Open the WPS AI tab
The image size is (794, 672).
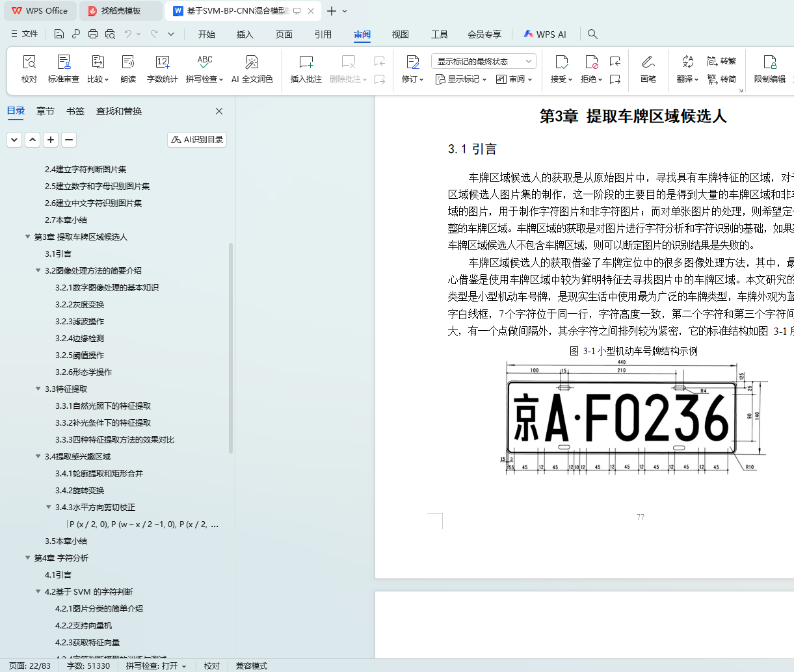[x=545, y=34]
